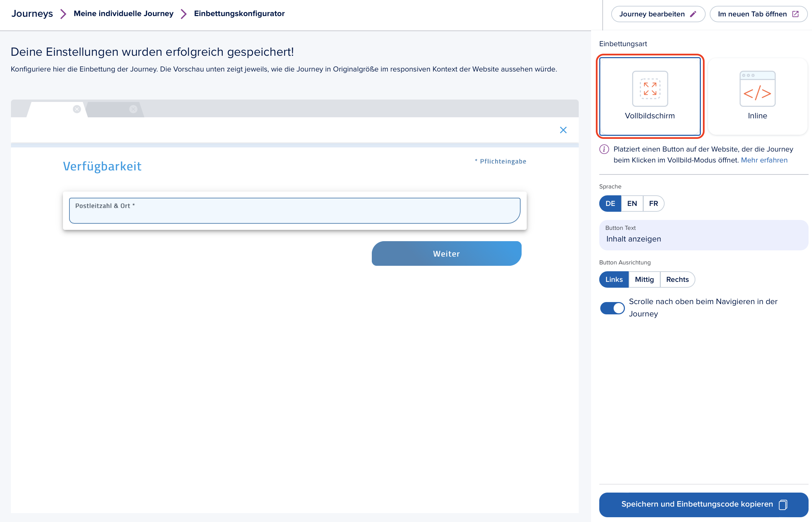
Task: Open the Mehr erfahren link
Action: tap(764, 160)
